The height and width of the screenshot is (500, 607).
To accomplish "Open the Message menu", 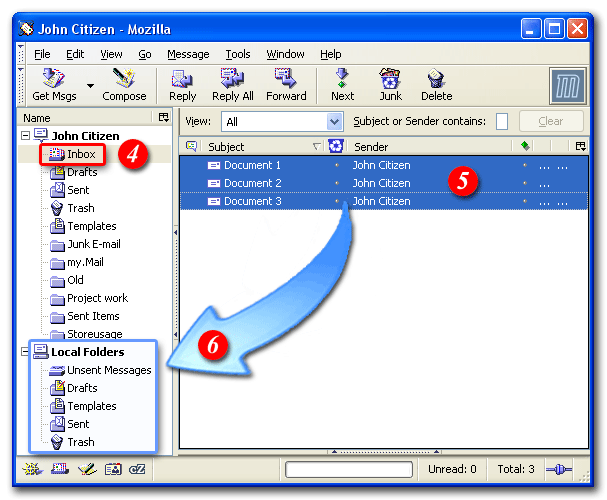I will click(x=188, y=54).
